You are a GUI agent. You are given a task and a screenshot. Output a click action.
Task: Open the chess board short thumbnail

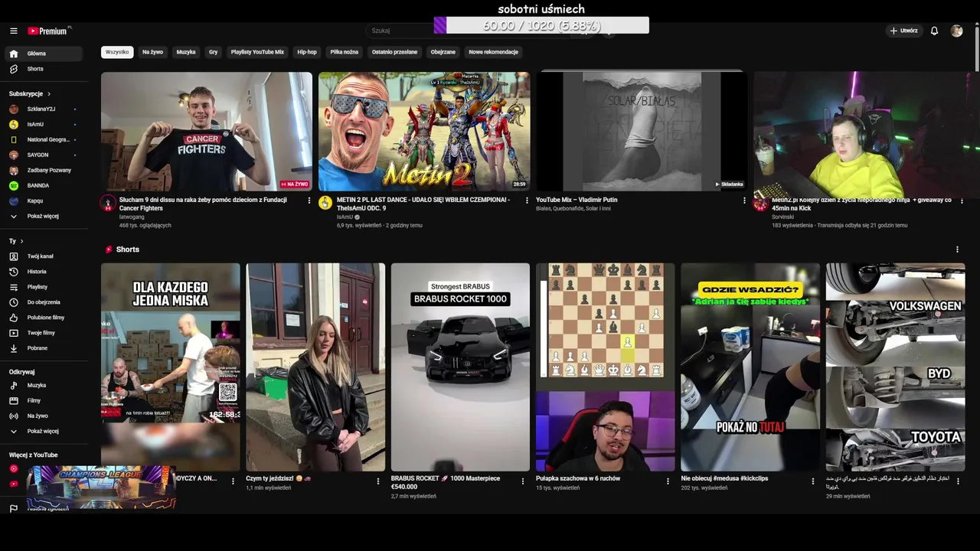[x=605, y=367]
